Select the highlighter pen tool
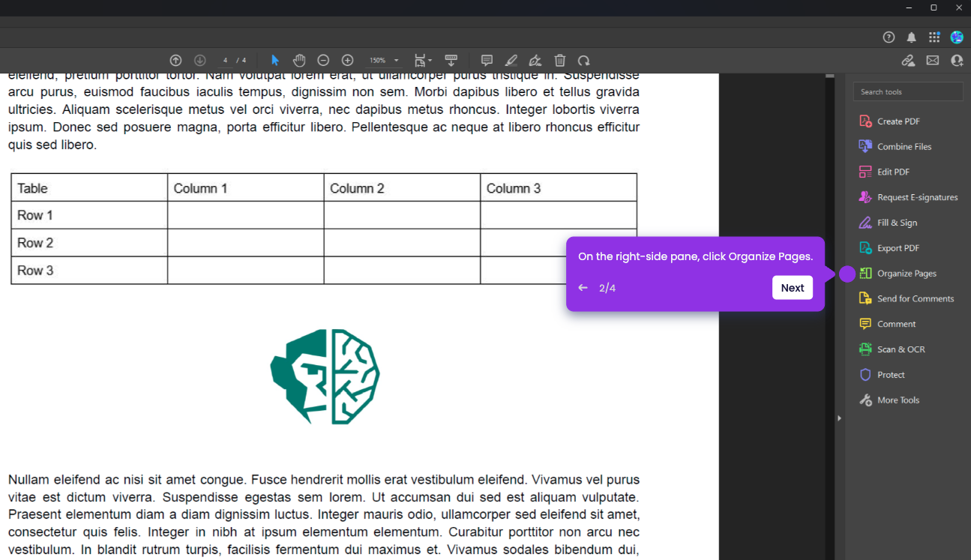 pyautogui.click(x=511, y=60)
